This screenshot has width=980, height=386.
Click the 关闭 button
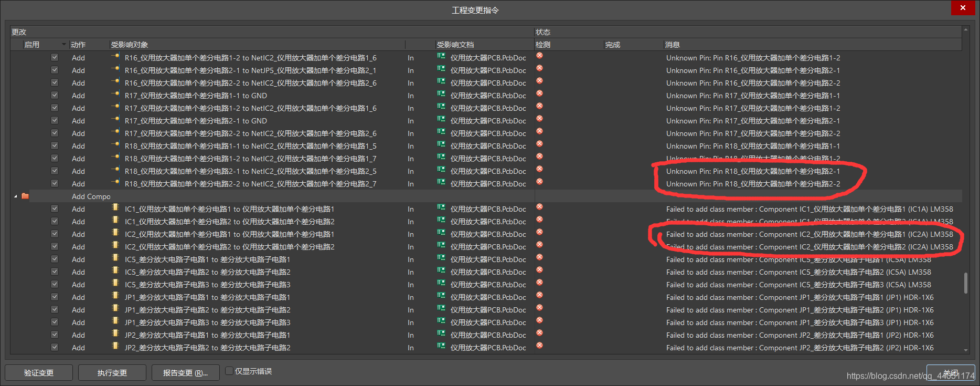[951, 372]
